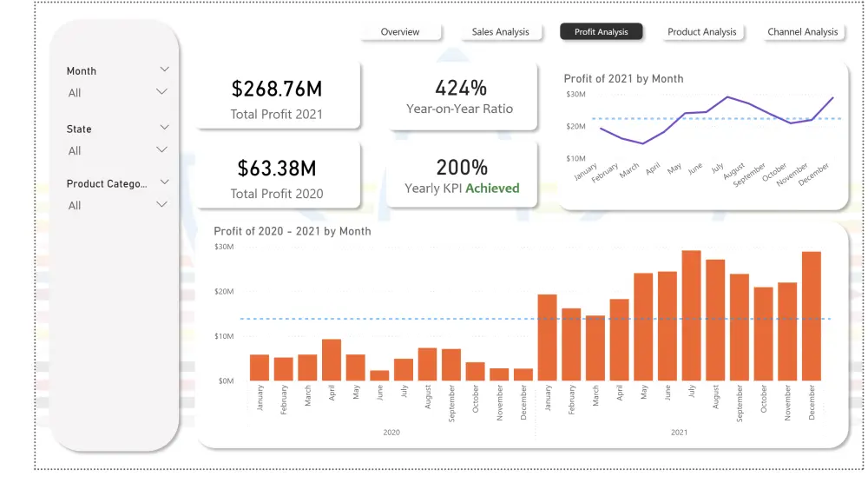Click the $63.38M Total Profit 2020 card
The image size is (868, 483).
278,176
